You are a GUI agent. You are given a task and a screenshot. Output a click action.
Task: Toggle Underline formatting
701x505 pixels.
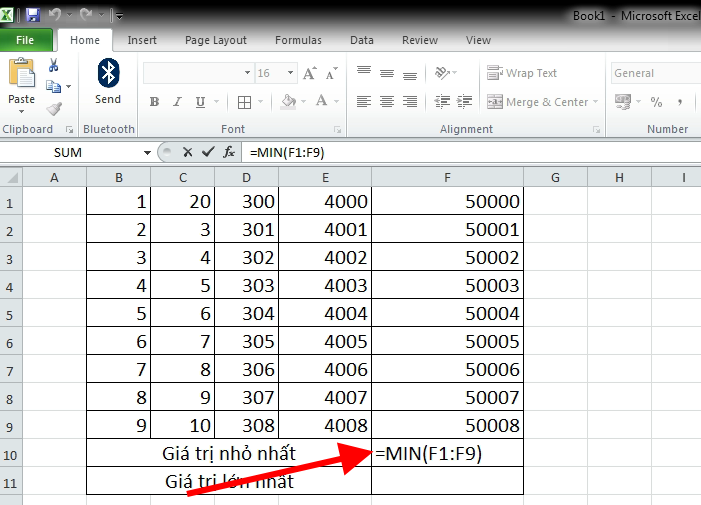pos(200,102)
